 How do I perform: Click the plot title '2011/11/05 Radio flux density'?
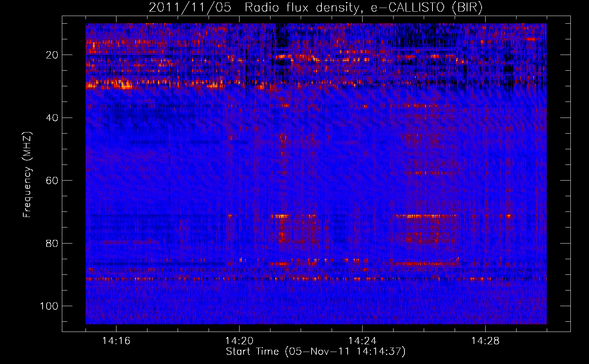point(316,8)
